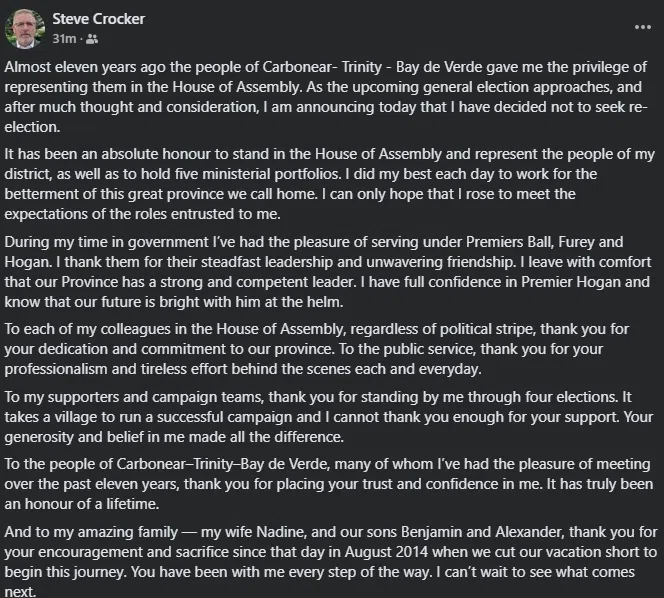Click the paragraph starting "To my supporters and campaign teams"
The height and width of the screenshot is (598, 664).
point(331,415)
